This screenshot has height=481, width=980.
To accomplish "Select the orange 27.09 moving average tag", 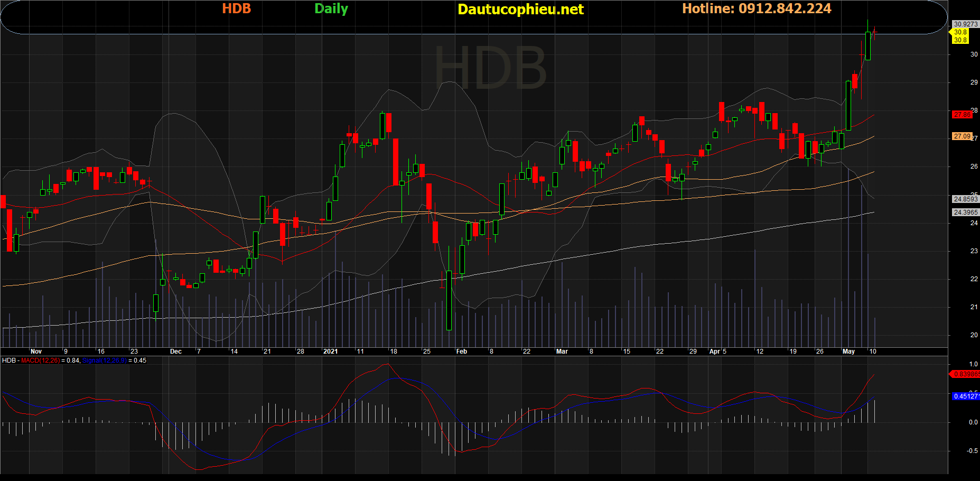I will 962,136.
